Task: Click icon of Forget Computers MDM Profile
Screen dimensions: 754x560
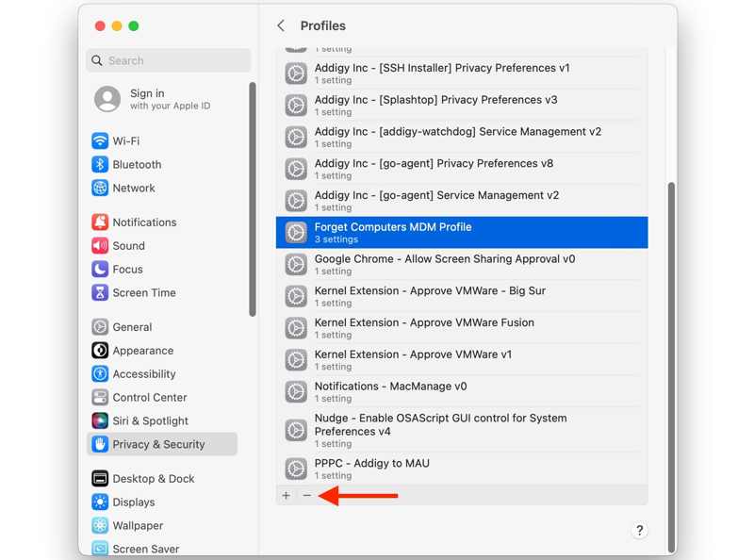Action: click(296, 232)
